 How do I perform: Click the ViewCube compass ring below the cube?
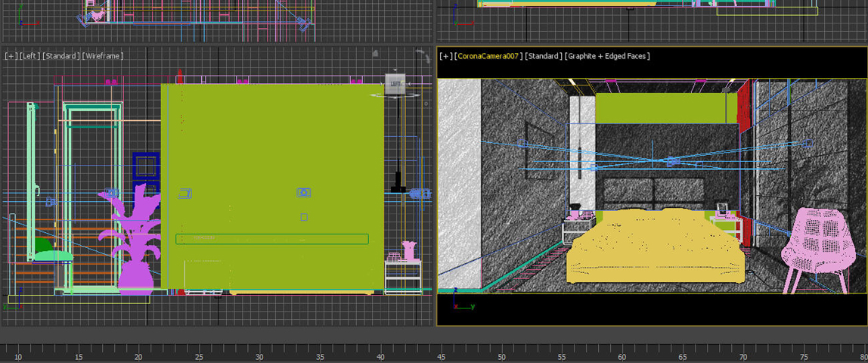tap(395, 95)
